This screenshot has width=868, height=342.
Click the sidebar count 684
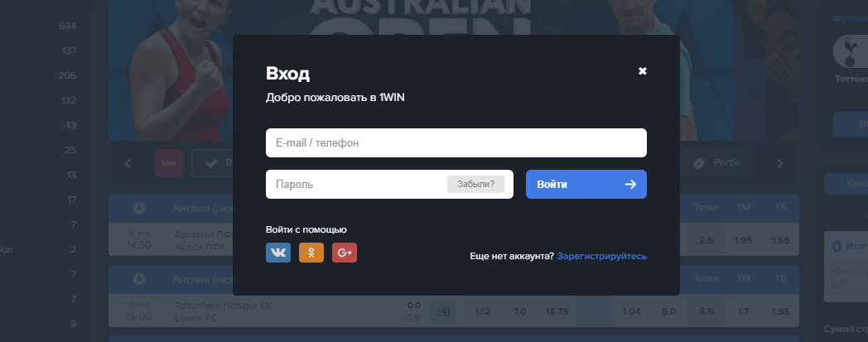point(68,26)
